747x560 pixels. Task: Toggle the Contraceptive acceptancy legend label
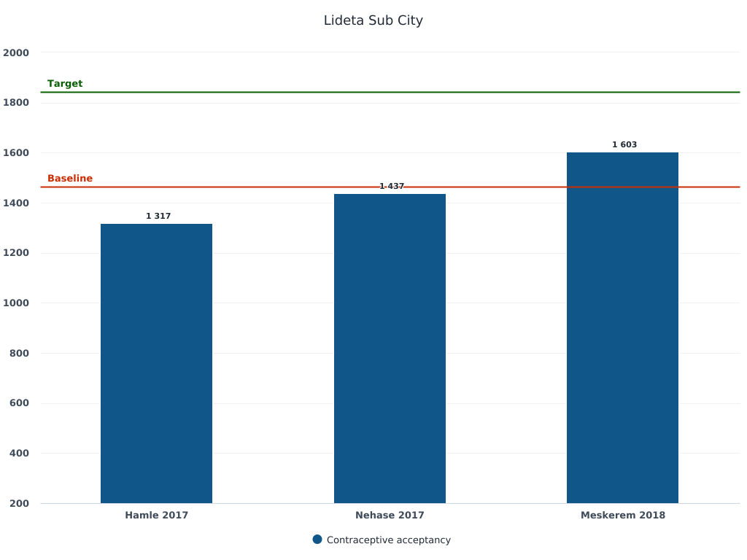pyautogui.click(x=388, y=540)
